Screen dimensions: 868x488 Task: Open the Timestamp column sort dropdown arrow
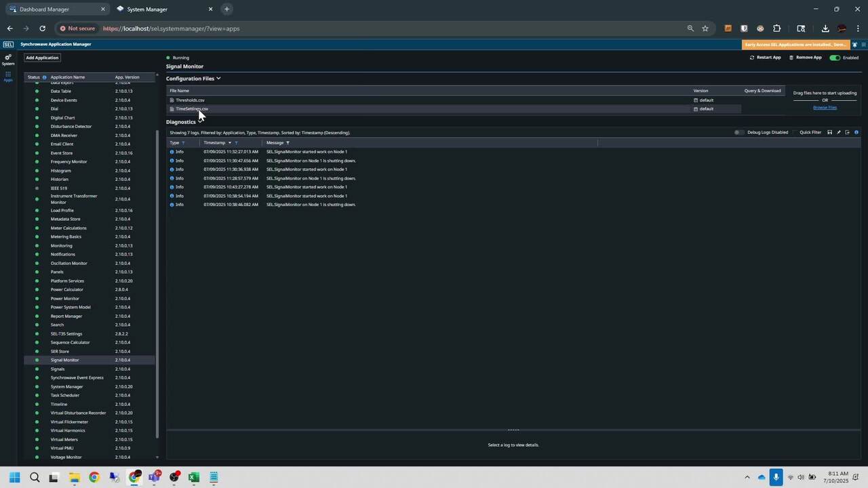click(229, 143)
